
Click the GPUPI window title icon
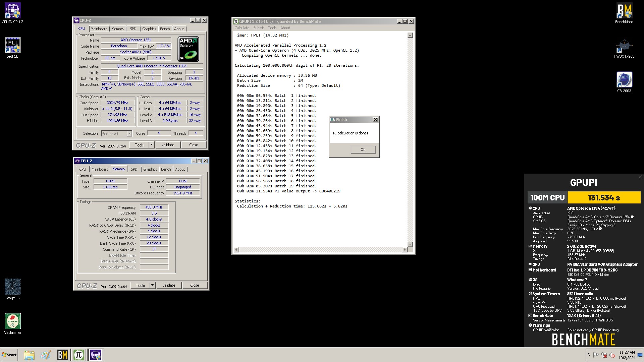coord(236,21)
